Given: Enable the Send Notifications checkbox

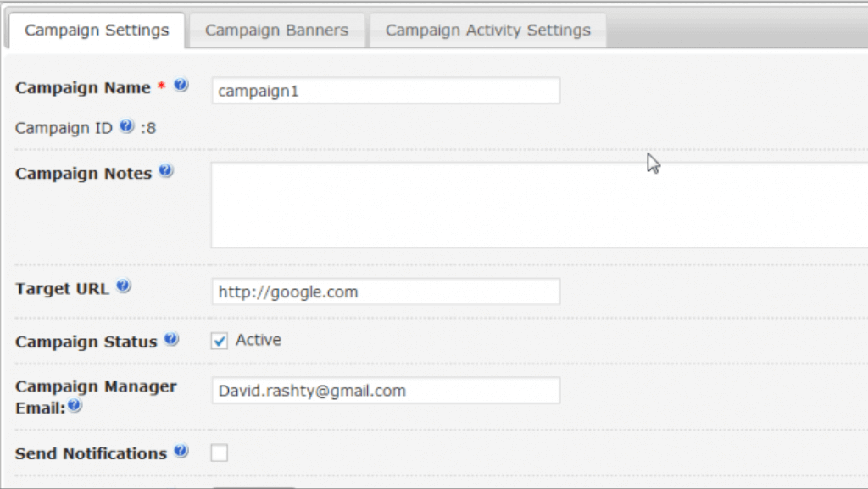Looking at the screenshot, I should pyautogui.click(x=220, y=453).
